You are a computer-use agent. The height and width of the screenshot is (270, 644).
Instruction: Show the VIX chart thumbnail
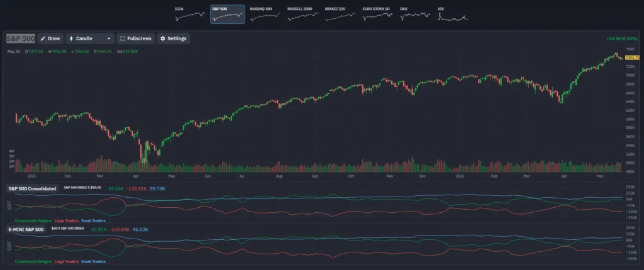[453, 14]
